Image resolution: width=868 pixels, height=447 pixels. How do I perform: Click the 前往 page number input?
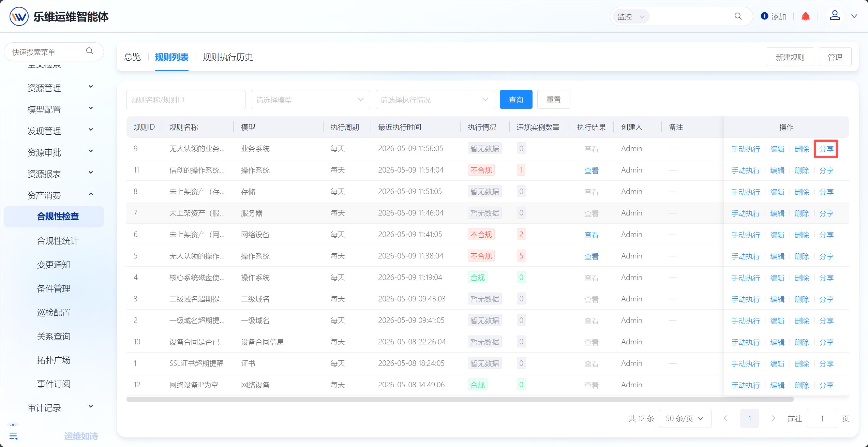822,418
